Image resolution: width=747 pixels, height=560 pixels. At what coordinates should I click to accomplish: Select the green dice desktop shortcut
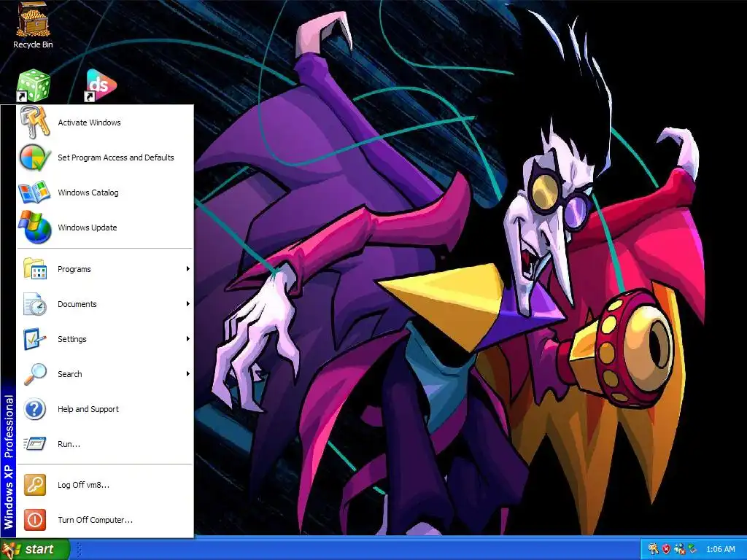pyautogui.click(x=34, y=86)
